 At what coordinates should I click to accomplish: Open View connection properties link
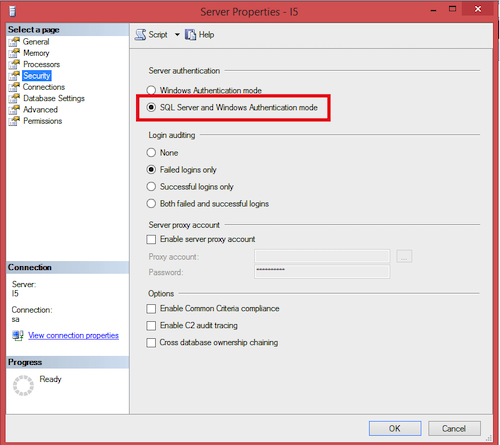click(x=73, y=335)
